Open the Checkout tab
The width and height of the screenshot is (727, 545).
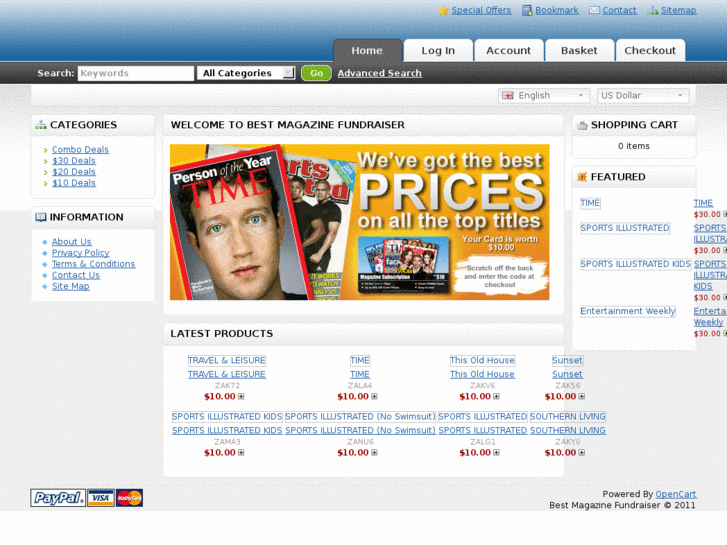[650, 51]
